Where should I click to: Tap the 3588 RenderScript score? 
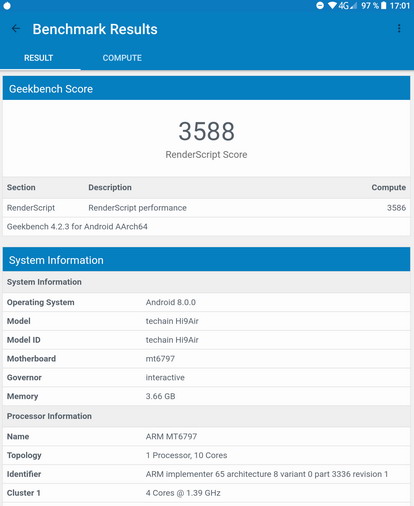(x=206, y=131)
